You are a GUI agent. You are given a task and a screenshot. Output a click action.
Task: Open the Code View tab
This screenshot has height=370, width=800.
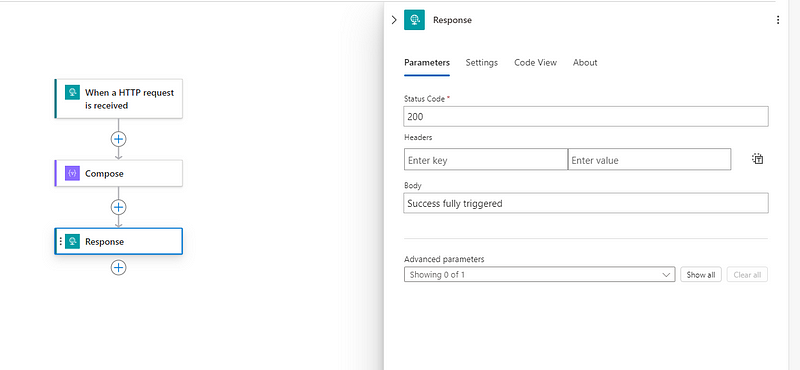click(535, 62)
